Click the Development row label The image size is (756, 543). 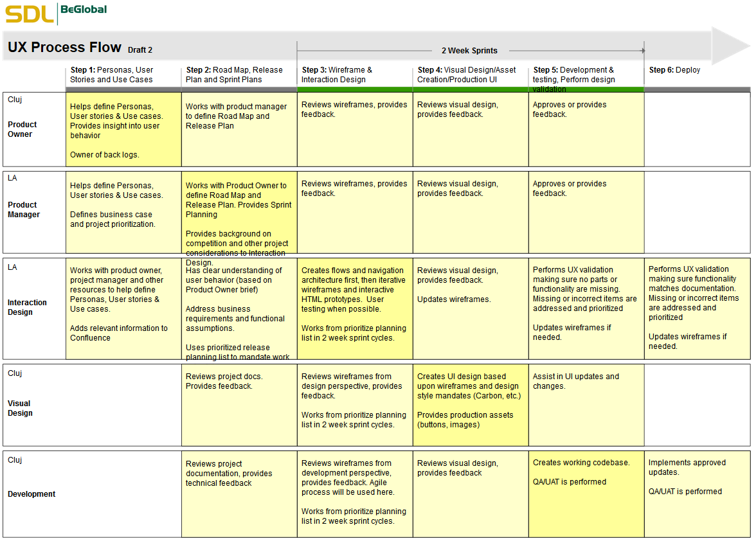coord(32,494)
